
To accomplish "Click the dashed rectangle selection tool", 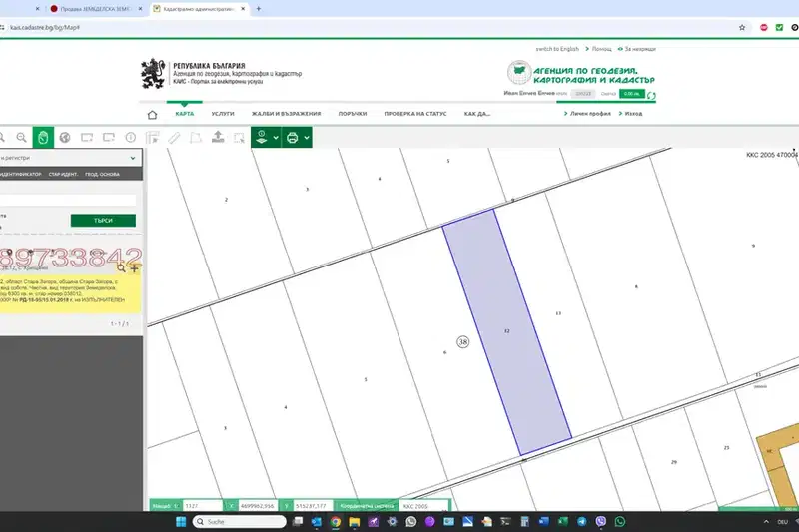I will [239, 138].
